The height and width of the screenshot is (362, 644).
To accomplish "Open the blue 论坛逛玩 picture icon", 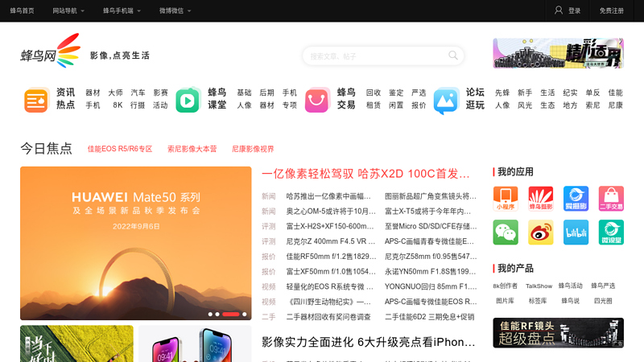I will pos(446,100).
